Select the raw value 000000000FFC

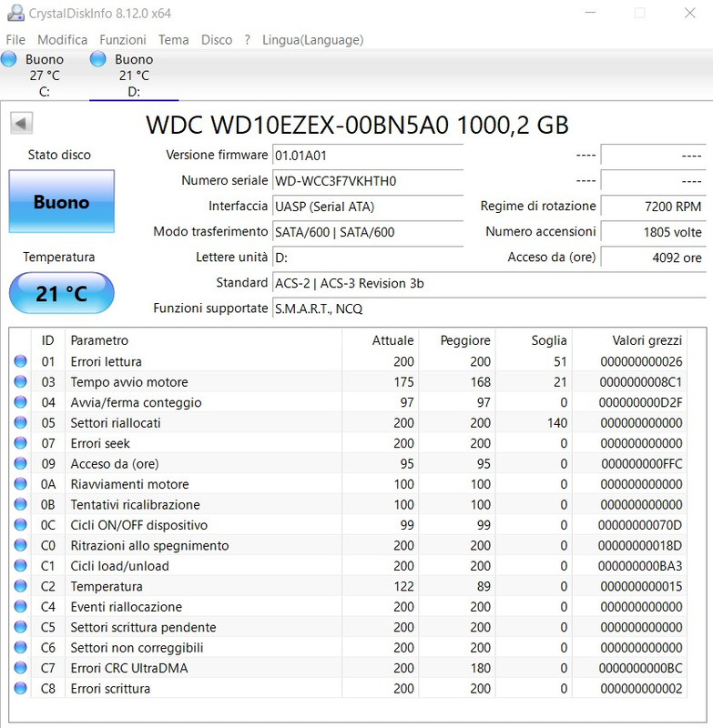point(641,464)
